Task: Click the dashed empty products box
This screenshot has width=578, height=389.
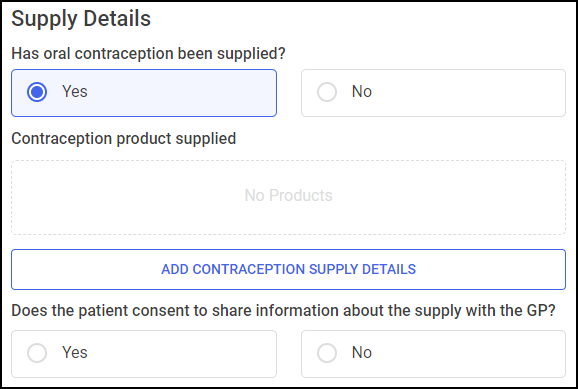Action: [x=288, y=197]
